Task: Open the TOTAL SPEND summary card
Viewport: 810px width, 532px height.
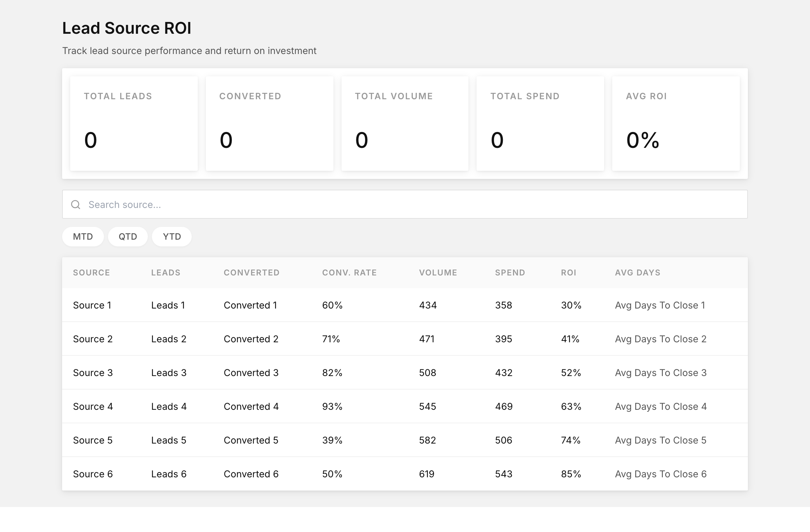Action: pos(540,124)
